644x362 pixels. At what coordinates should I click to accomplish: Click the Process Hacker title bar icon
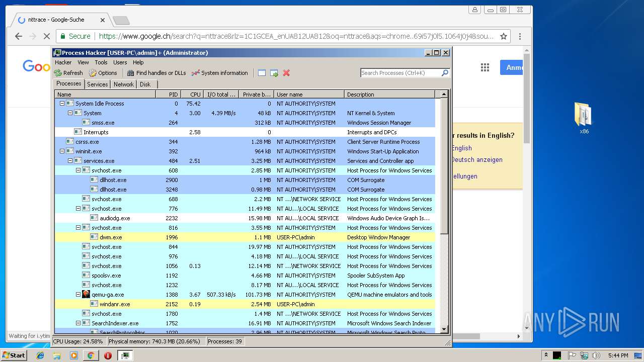pyautogui.click(x=57, y=53)
